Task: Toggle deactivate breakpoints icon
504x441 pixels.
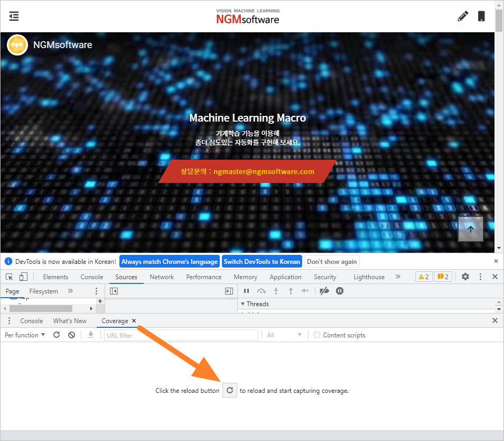Action: click(324, 291)
